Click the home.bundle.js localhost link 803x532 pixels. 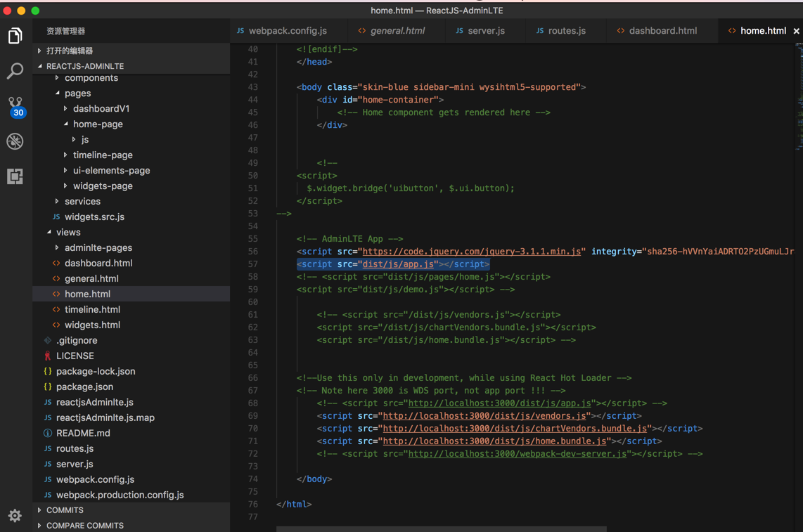coord(494,441)
